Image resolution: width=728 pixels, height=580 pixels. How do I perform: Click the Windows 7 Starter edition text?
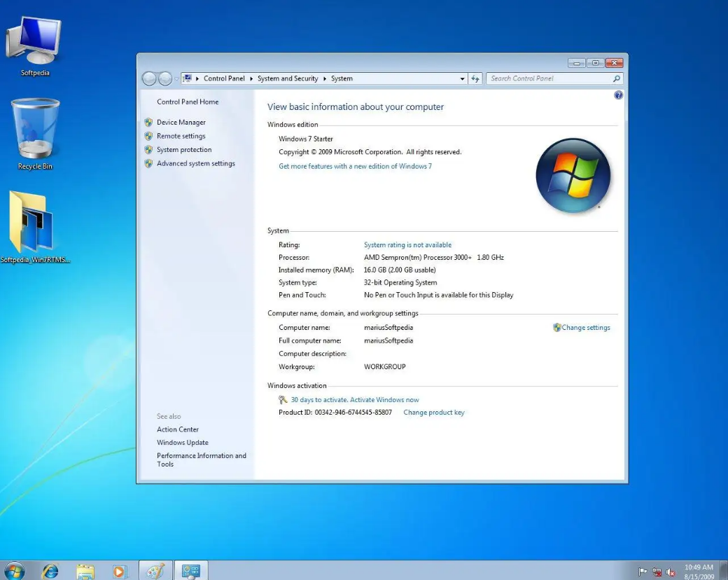click(x=305, y=139)
